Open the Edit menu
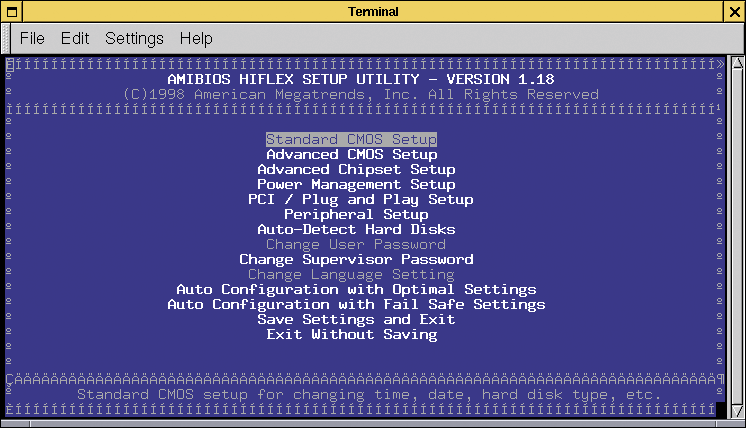 pyautogui.click(x=75, y=38)
